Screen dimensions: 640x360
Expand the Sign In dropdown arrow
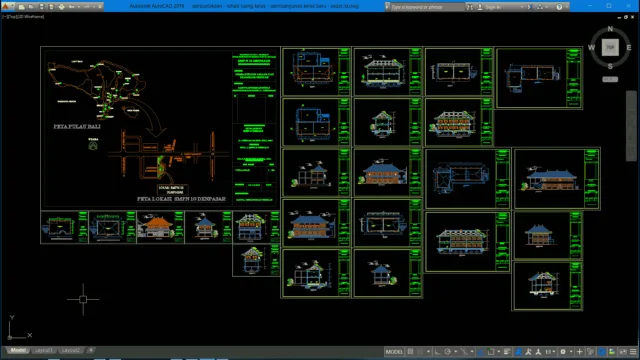point(522,7)
